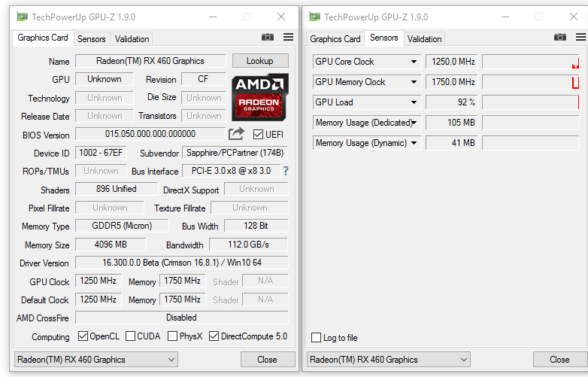Screen dimensions: 588x377
Task: Enable the Log to file checkbox
Action: [317, 338]
